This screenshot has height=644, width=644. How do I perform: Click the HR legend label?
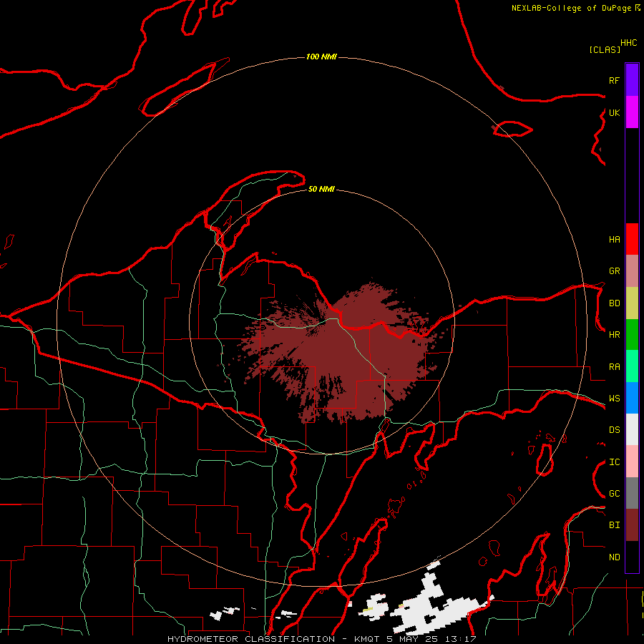coord(614,334)
